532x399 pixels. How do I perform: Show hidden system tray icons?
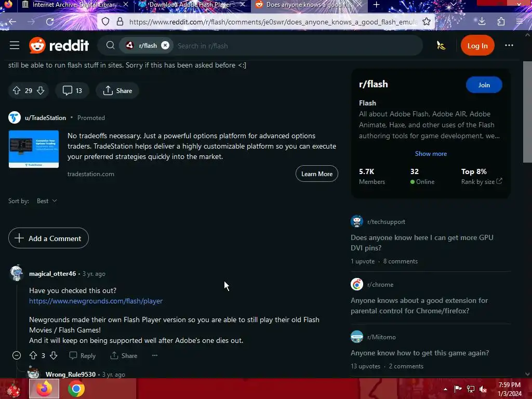pos(445,389)
